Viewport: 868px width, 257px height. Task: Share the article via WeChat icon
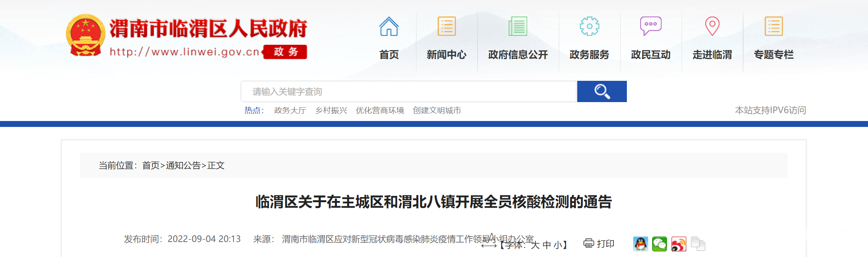tap(660, 244)
